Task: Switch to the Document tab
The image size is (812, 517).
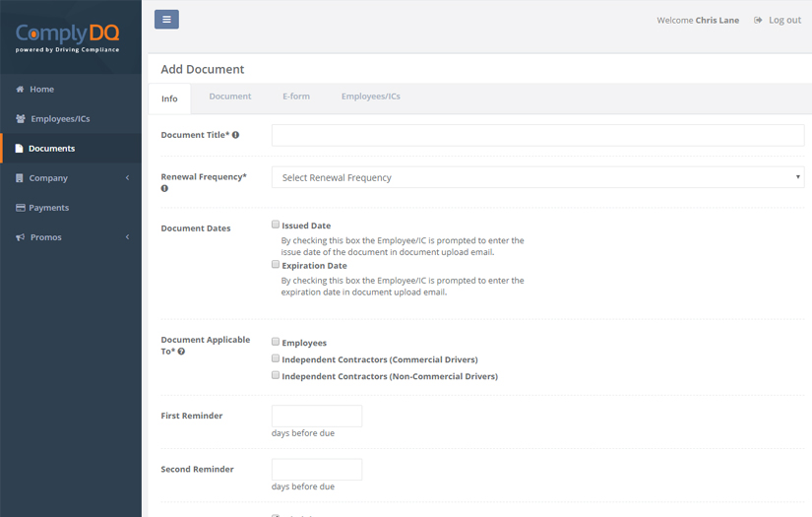Action: [230, 97]
